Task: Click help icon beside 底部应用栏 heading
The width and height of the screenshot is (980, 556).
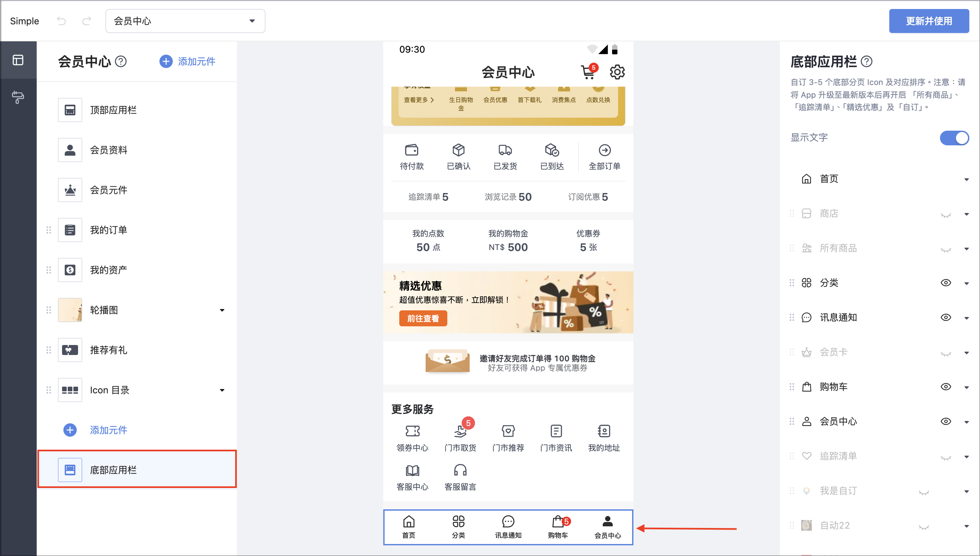Action: [867, 61]
